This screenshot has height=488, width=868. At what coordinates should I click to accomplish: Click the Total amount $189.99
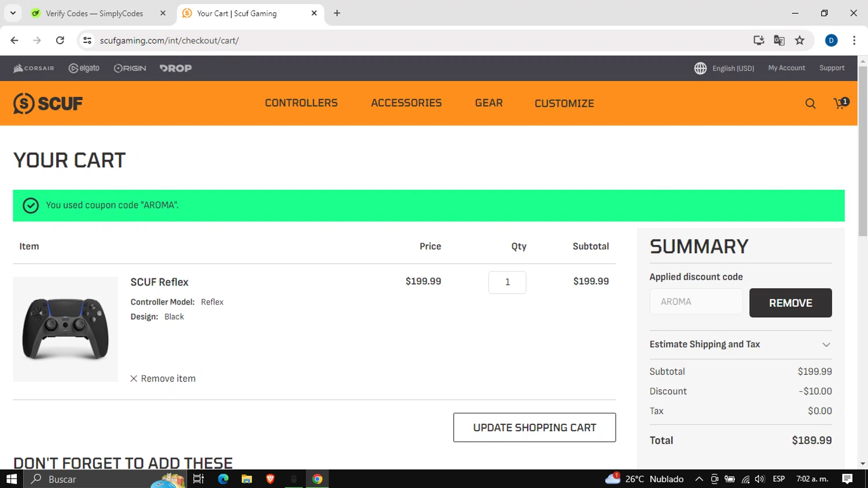point(812,441)
